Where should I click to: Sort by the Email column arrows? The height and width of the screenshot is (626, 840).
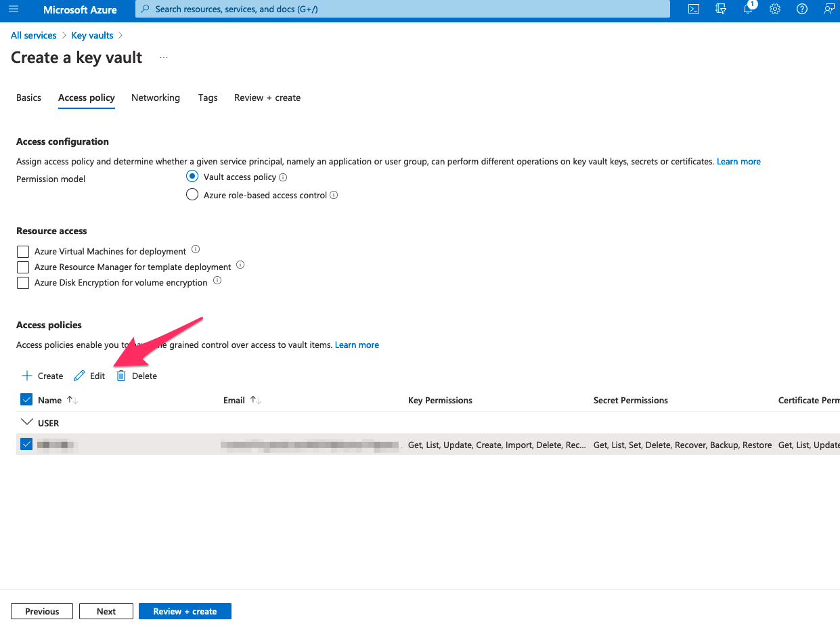(255, 400)
